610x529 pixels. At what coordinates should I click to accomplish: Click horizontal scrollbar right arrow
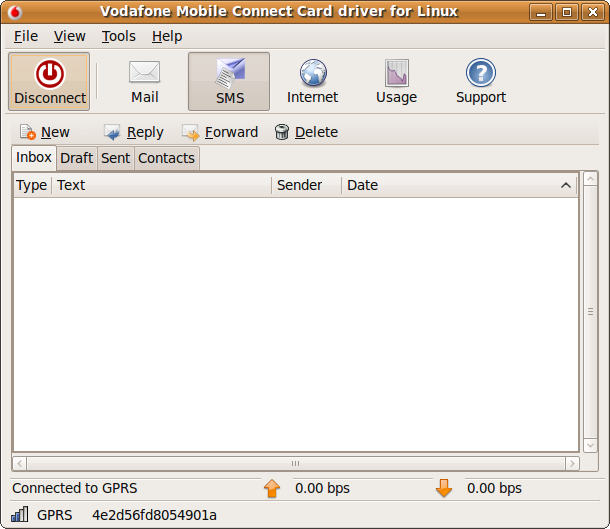[572, 464]
